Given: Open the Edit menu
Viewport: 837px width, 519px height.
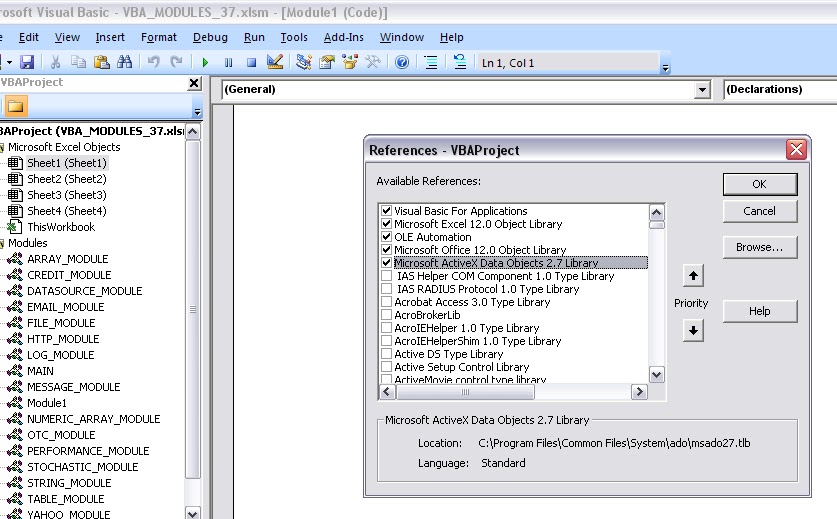Looking at the screenshot, I should click(x=28, y=37).
